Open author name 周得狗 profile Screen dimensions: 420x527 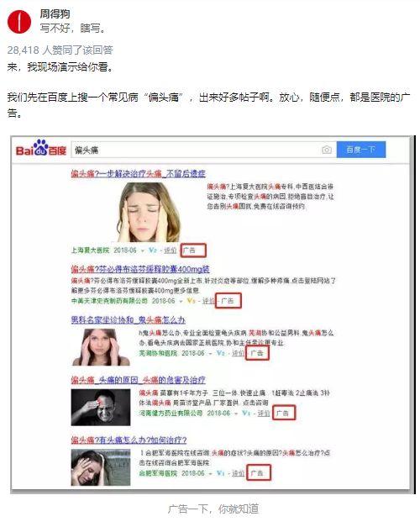[55, 13]
